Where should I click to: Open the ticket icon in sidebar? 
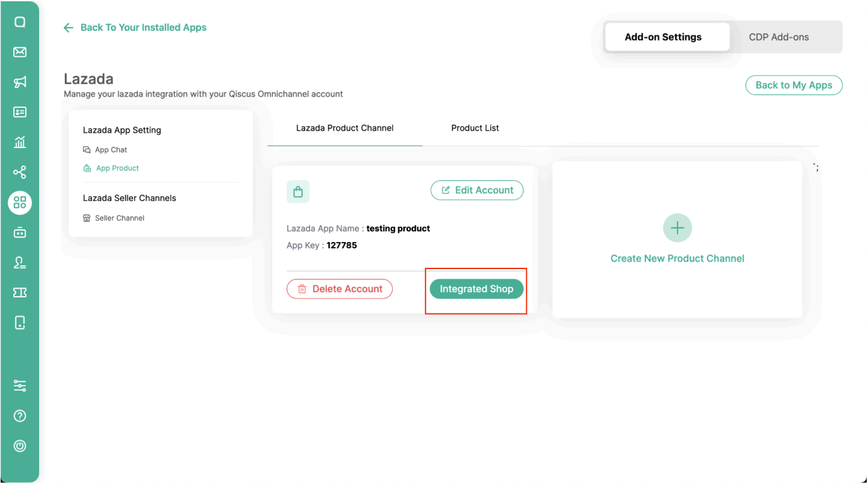(20, 292)
